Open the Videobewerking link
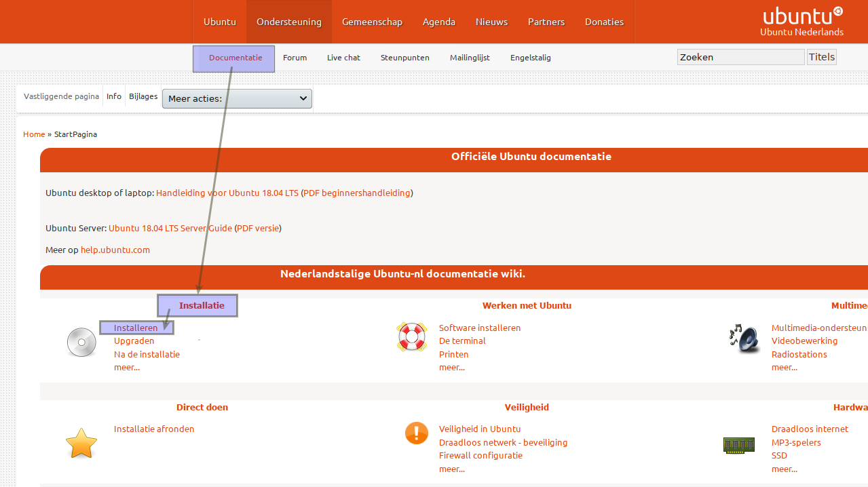The image size is (868, 487). (x=804, y=341)
